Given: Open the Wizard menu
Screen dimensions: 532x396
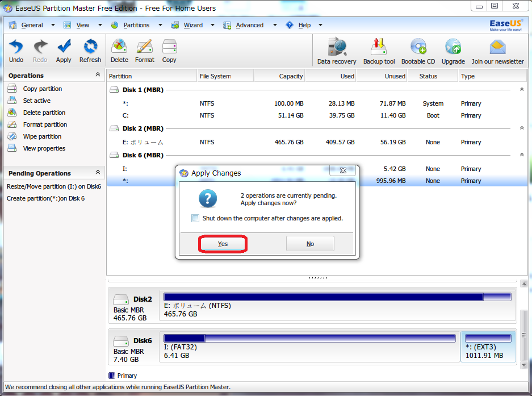Looking at the screenshot, I should click(x=193, y=25).
